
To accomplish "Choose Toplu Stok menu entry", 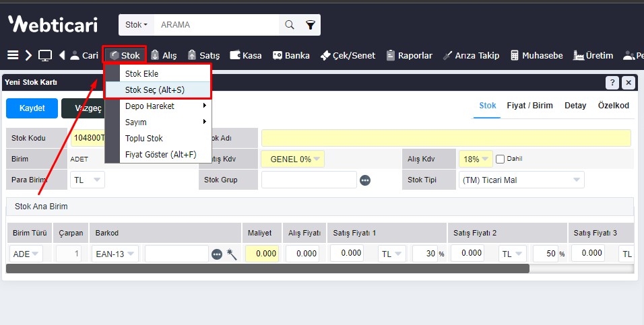I will (x=144, y=138).
